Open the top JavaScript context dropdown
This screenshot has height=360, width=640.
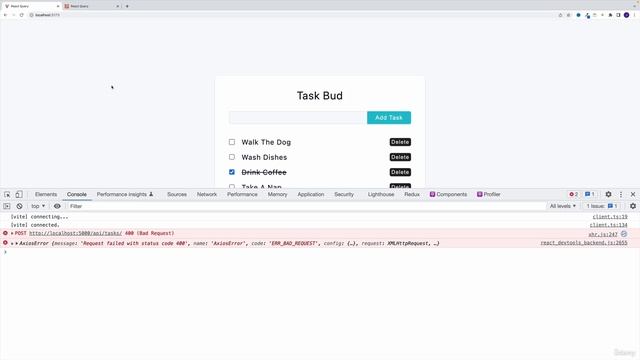[38, 206]
